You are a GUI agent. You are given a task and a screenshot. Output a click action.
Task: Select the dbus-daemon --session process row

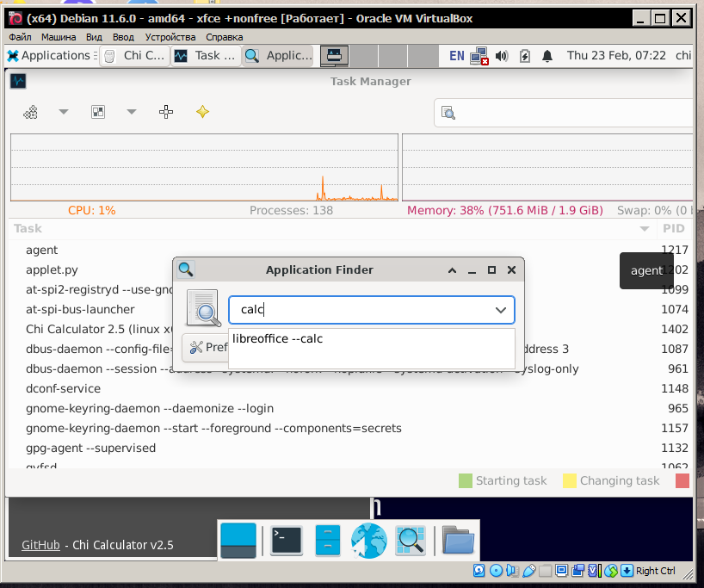(349, 368)
